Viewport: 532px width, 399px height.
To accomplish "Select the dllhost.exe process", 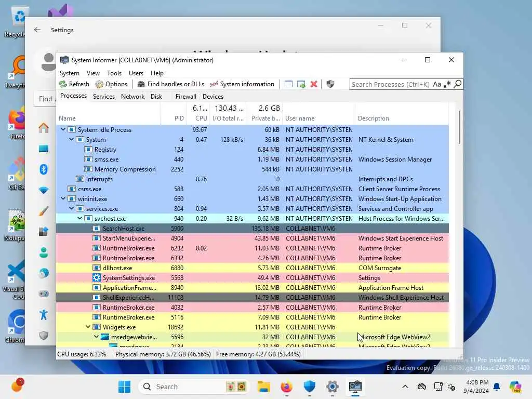I will 252,268.
